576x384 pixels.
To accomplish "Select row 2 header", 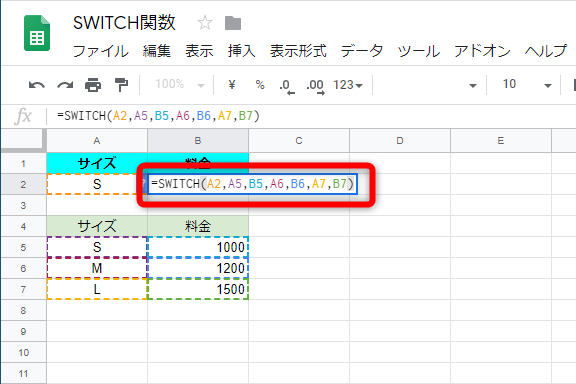I will pos(24,184).
